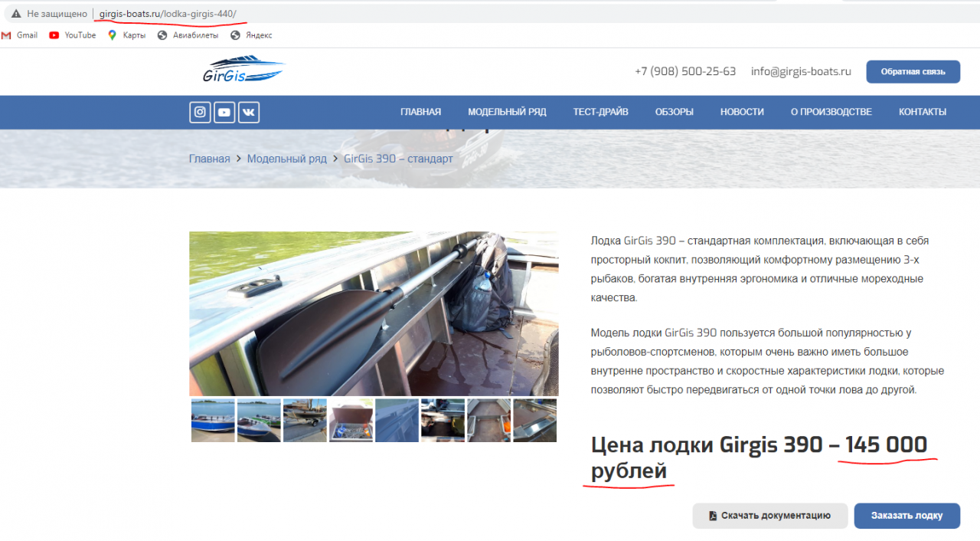980x541 pixels.
Task: Open the YouTube channel icon in navbar
Action: click(x=224, y=113)
